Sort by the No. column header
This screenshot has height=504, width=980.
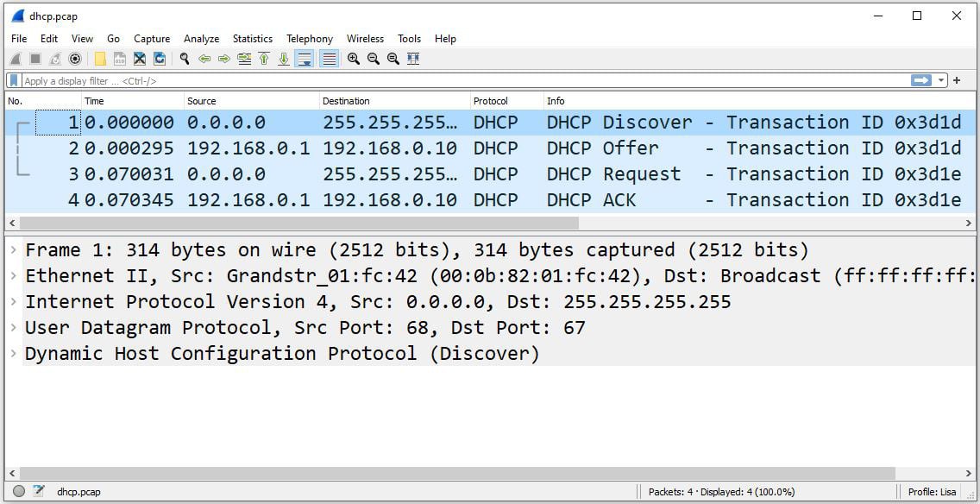click(x=43, y=101)
